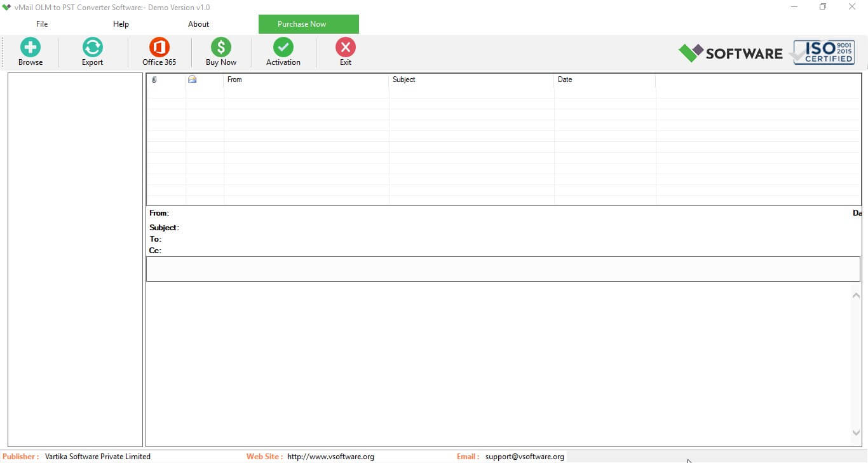Click the green Purchase Now tab
This screenshot has width=868, height=463.
click(x=309, y=24)
